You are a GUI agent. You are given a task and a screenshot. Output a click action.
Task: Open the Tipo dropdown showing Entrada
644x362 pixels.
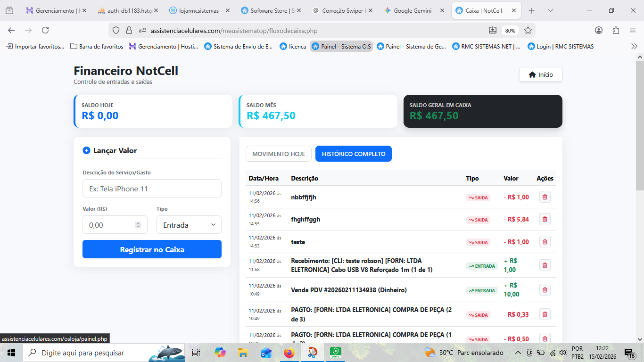tap(189, 225)
